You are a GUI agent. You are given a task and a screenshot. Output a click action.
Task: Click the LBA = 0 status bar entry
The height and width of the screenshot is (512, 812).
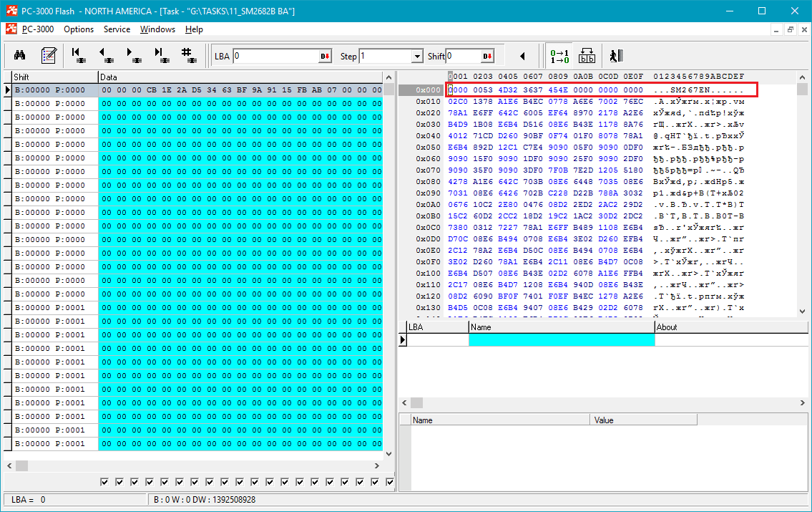point(29,500)
